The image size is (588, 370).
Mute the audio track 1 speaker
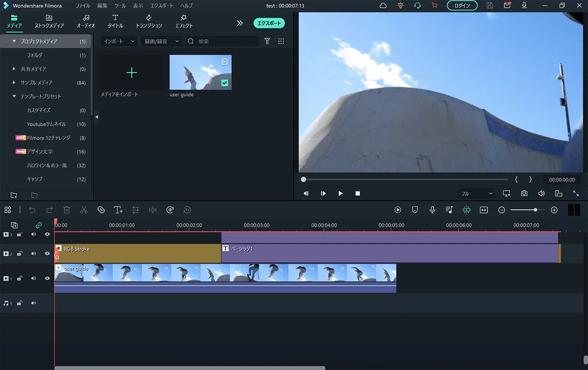click(x=34, y=303)
